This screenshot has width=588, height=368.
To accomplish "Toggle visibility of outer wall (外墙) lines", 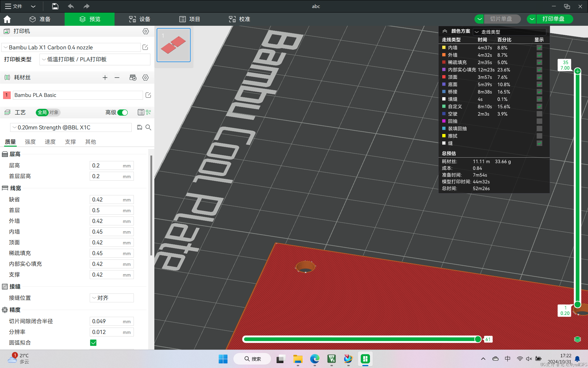I will click(539, 55).
